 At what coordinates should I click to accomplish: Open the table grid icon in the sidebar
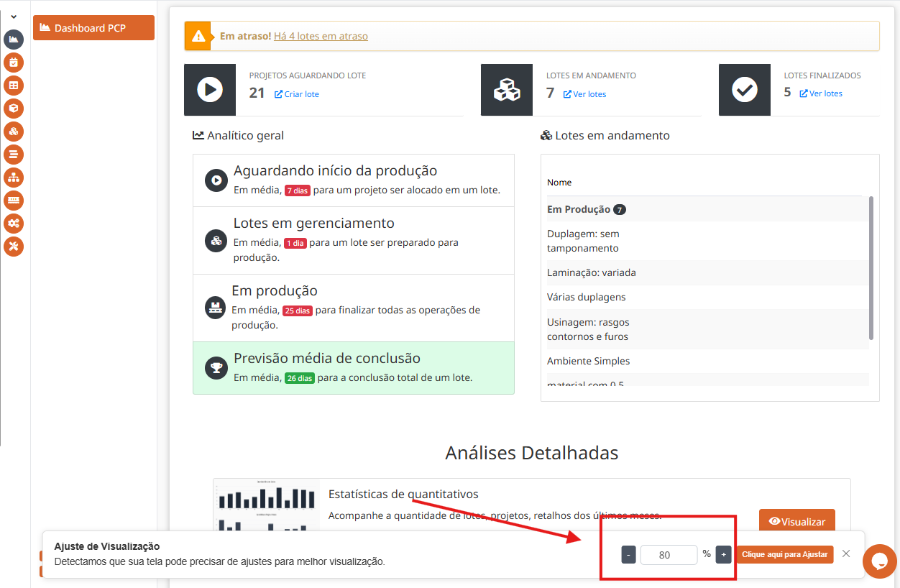click(14, 86)
